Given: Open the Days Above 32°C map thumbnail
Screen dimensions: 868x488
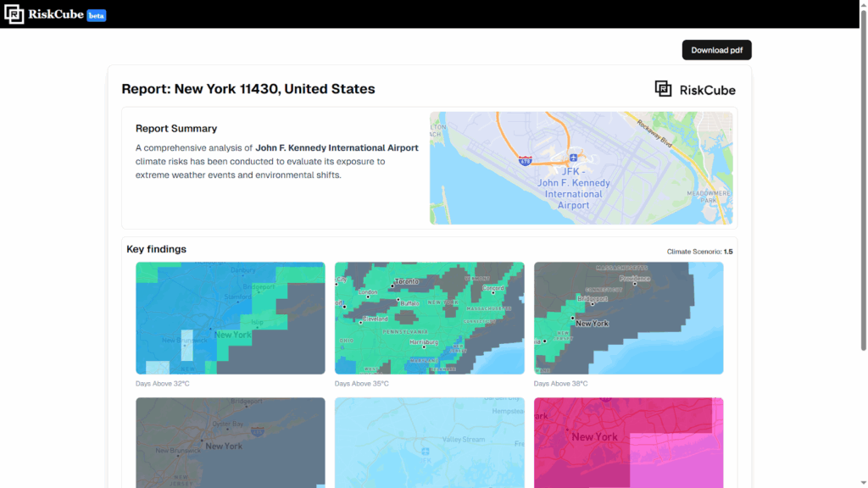Looking at the screenshot, I should tap(230, 318).
